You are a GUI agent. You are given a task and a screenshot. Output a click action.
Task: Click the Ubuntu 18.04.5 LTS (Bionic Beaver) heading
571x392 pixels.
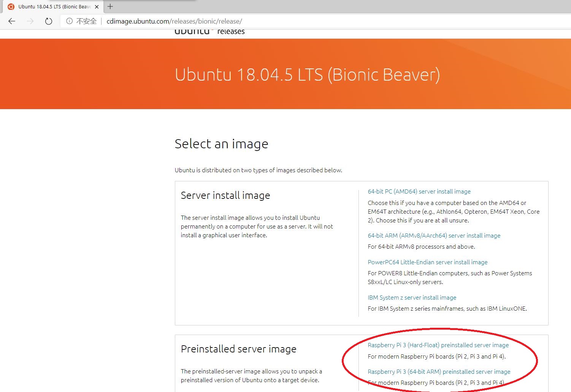[x=307, y=75]
